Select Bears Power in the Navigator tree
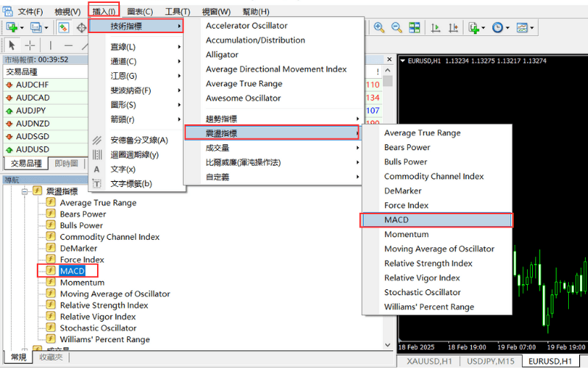588x368 pixels. [83, 214]
